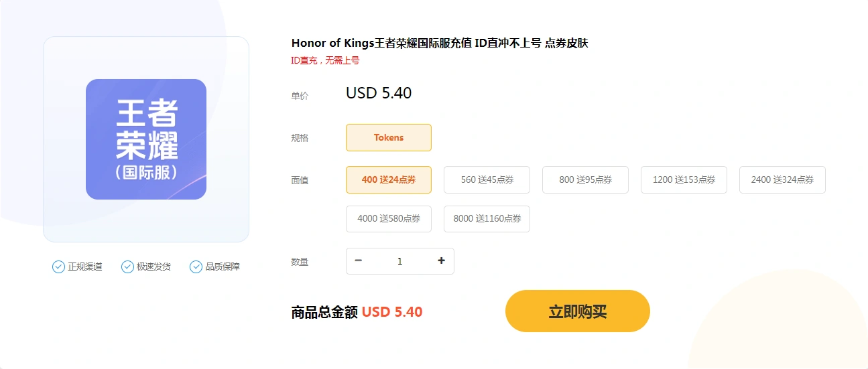868x369 pixels.
Task: Click the 正规渠道 checkmark icon
Action: 58,267
